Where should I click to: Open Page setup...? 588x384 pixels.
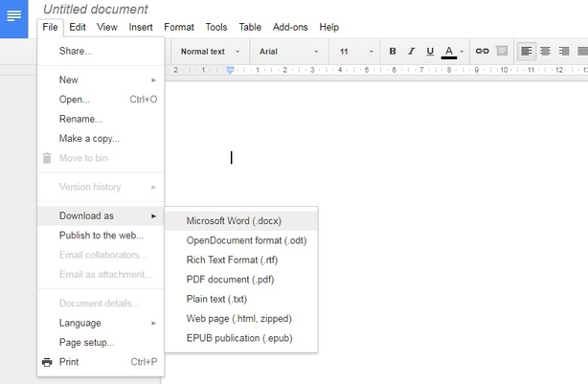click(101, 343)
